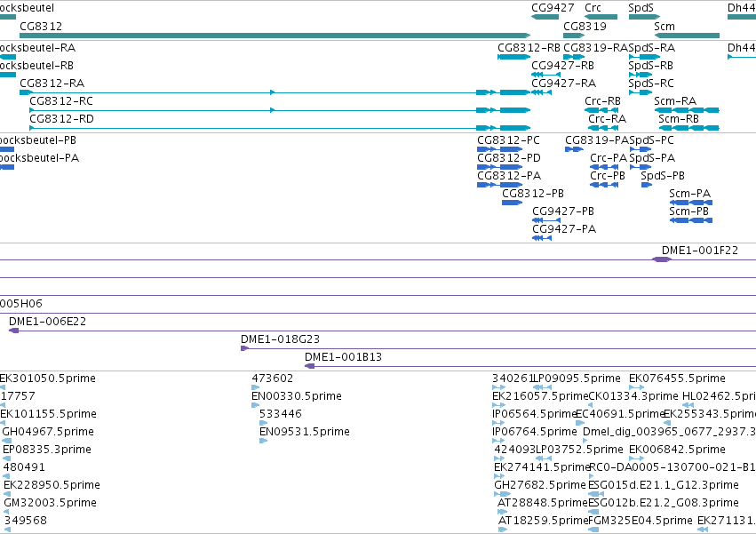
Task: Click the CG8312-RD transcript label
Action: pos(61,119)
